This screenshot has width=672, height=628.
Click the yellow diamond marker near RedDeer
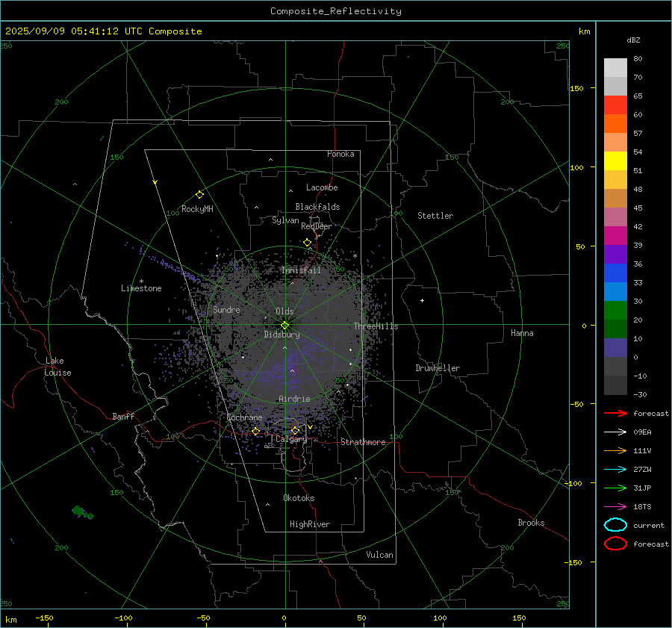[308, 243]
